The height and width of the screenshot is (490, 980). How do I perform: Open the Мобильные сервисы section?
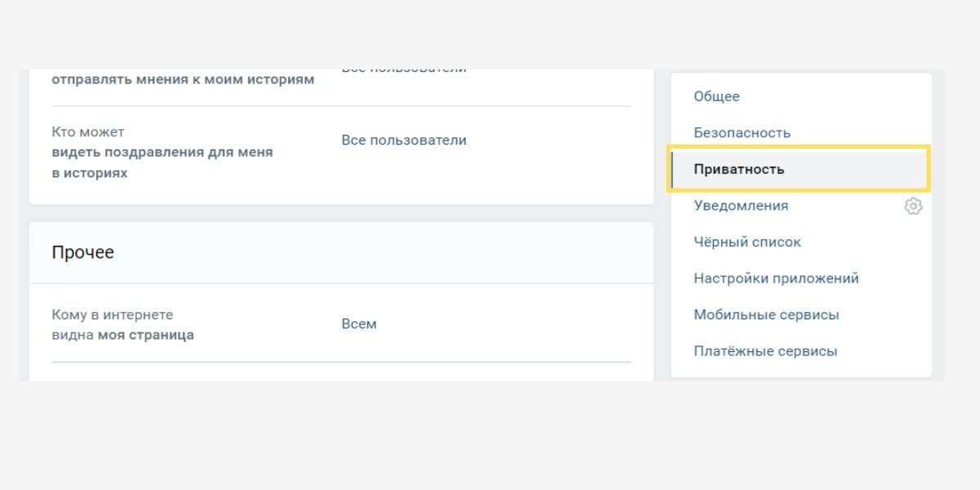point(766,314)
